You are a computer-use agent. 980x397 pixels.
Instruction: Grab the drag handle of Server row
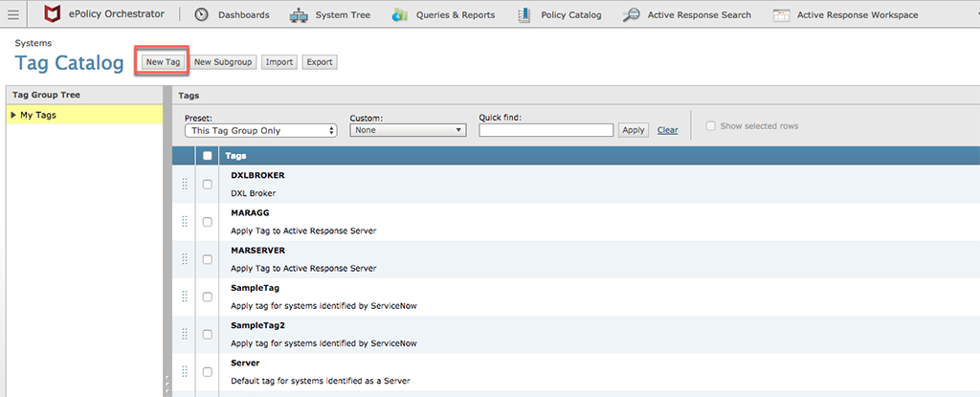tap(185, 371)
